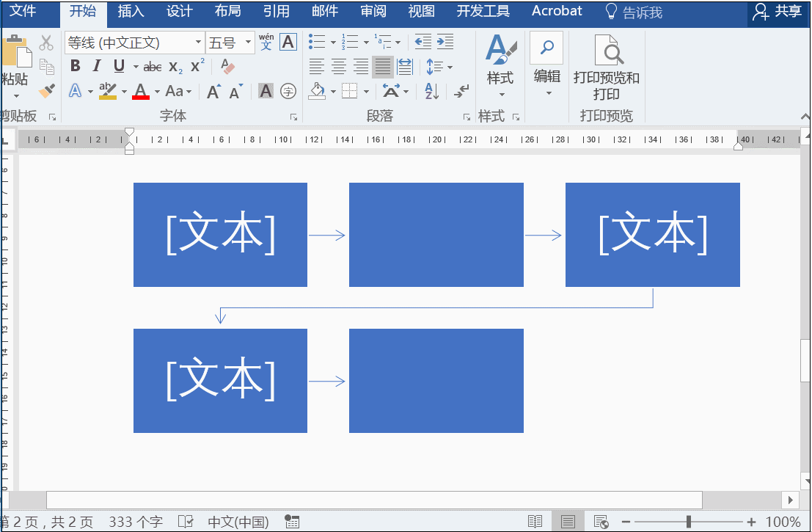Switch to Web layout view
The width and height of the screenshot is (812, 532).
coord(601,521)
